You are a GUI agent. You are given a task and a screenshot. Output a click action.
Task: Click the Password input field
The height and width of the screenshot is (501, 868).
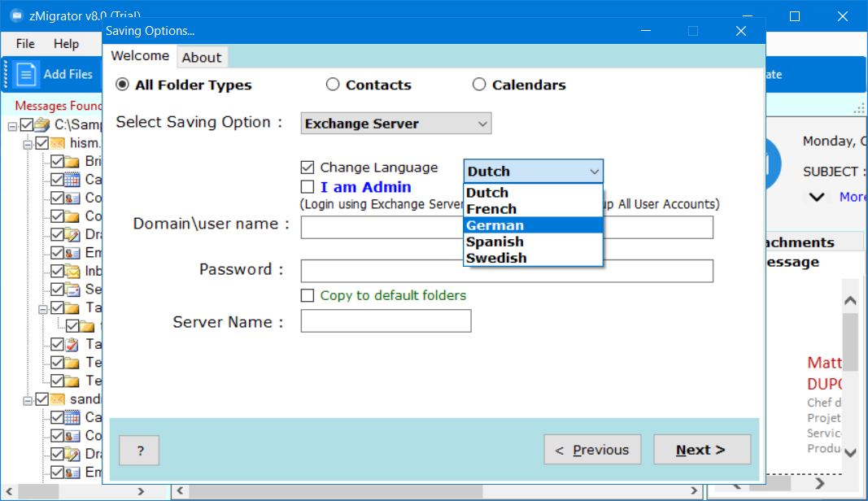(507, 272)
